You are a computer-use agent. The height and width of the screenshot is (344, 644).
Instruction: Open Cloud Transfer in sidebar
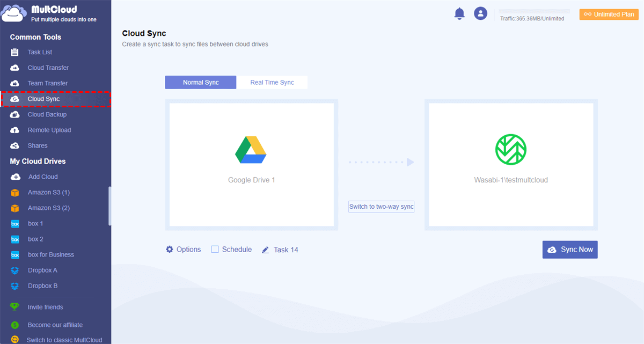[x=48, y=68]
